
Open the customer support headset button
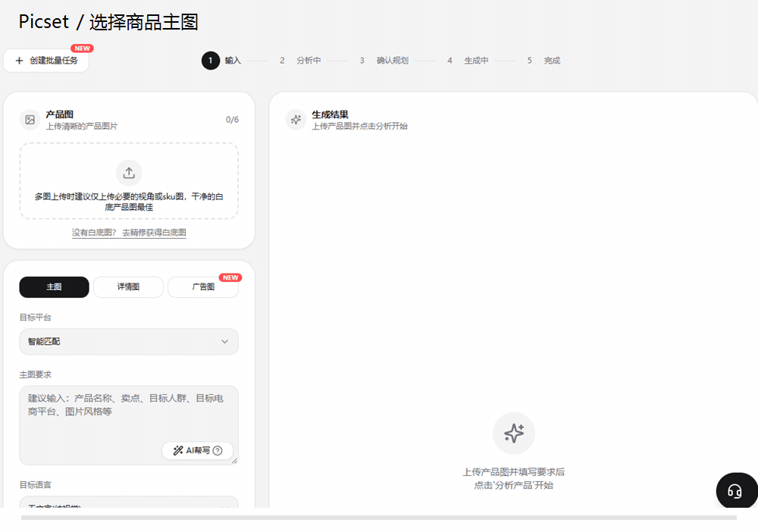tap(736, 491)
